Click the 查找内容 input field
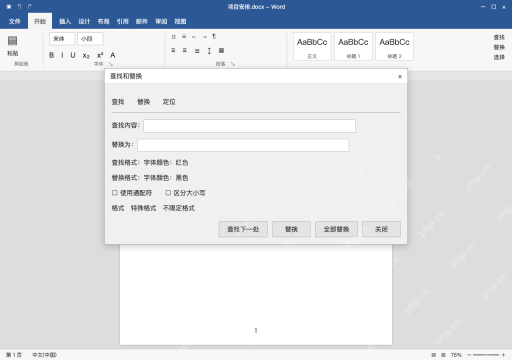The height and width of the screenshot is (360, 512). click(x=249, y=126)
